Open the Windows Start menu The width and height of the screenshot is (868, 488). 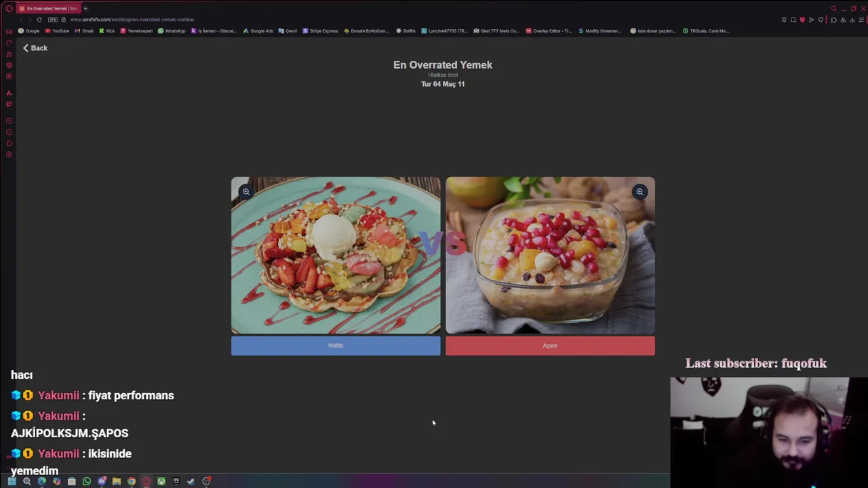(x=12, y=481)
